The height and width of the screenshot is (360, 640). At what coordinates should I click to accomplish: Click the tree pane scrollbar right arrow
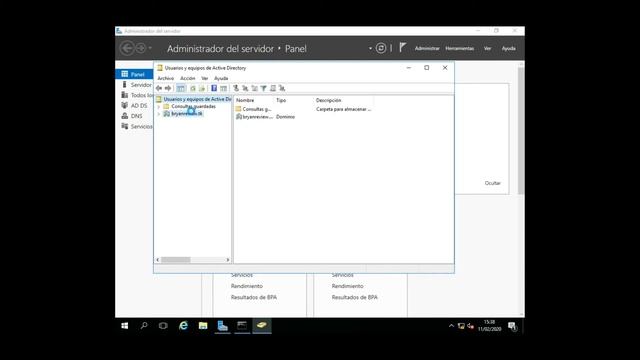tap(228, 260)
